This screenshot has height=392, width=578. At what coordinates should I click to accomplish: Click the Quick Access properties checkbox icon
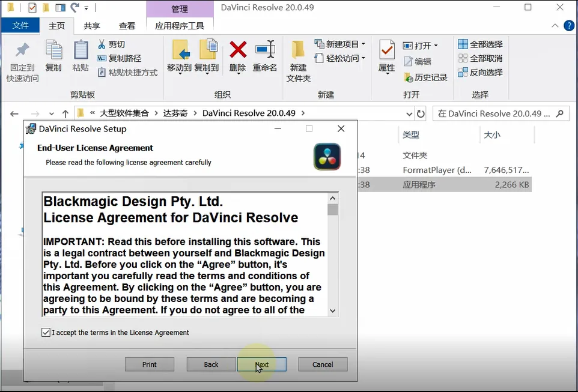(32, 7)
